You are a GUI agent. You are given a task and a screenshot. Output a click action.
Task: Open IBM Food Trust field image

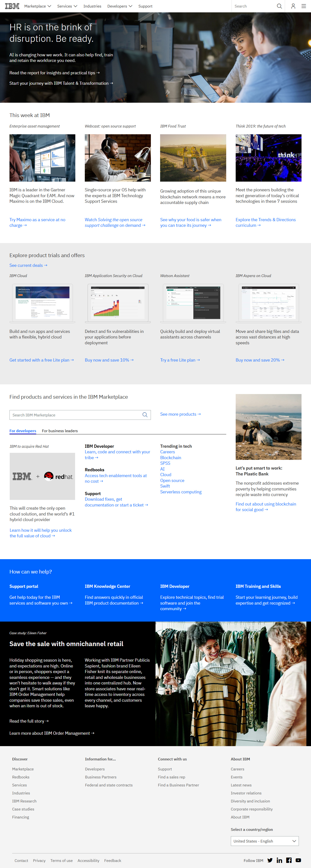click(193, 158)
